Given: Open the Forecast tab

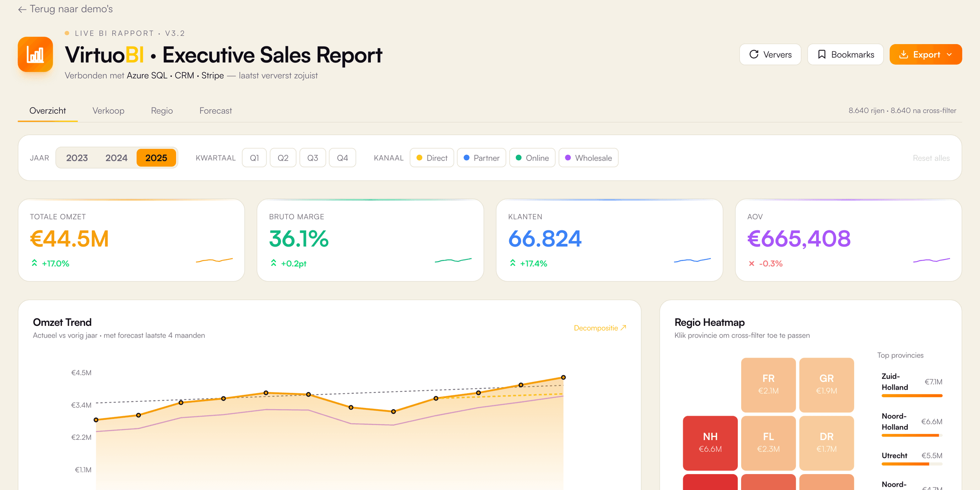Looking at the screenshot, I should (x=216, y=111).
